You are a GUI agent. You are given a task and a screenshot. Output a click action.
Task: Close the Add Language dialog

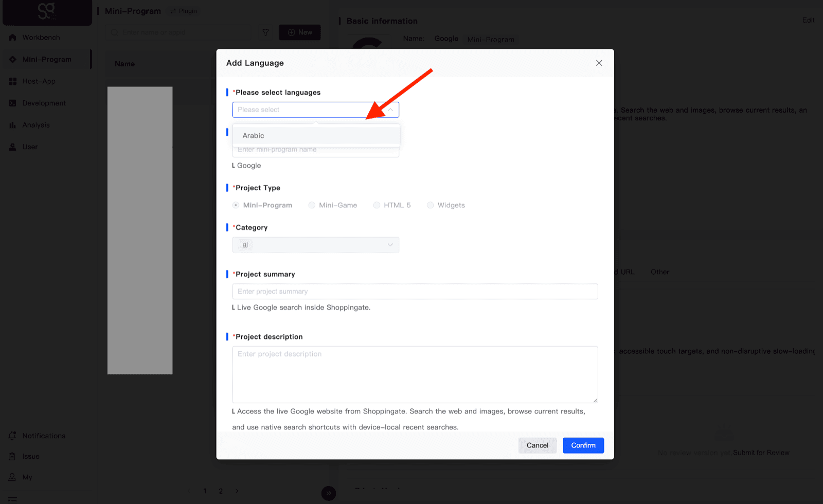pyautogui.click(x=599, y=63)
